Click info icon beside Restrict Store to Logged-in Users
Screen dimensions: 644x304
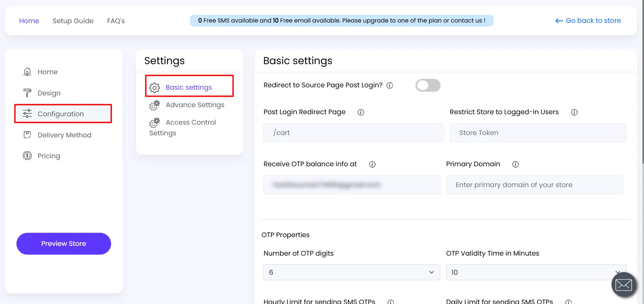point(574,112)
